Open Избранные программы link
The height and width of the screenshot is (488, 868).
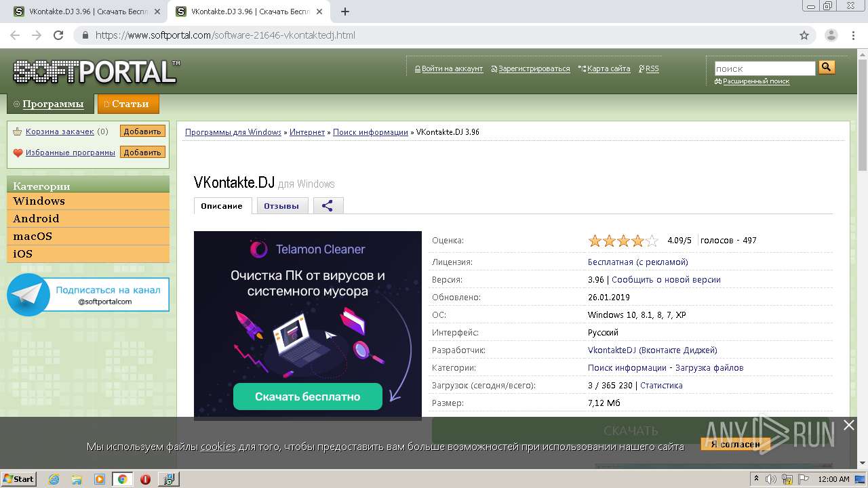[x=71, y=152]
